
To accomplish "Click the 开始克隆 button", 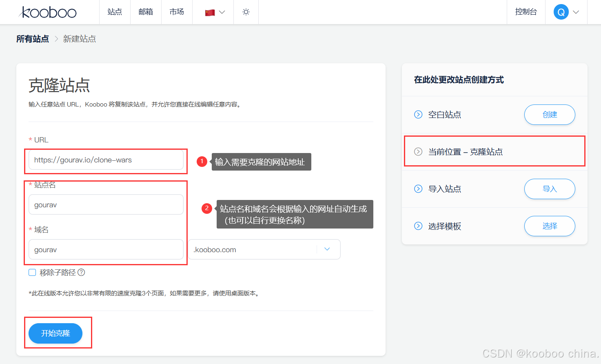I will coord(55,333).
